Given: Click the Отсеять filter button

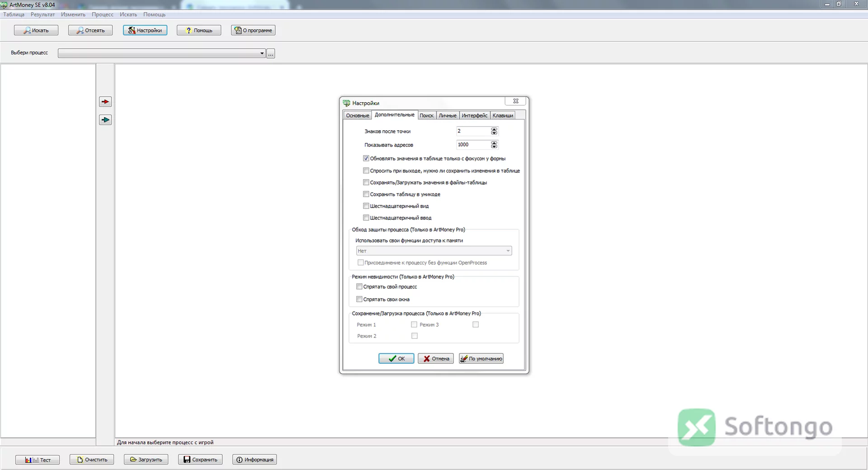Looking at the screenshot, I should (x=90, y=30).
